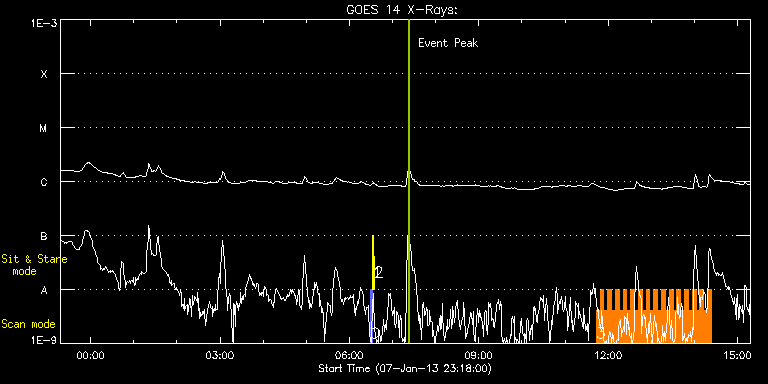The height and width of the screenshot is (384, 768).
Task: Select the 06:00 time tick label
Action: [350, 355]
